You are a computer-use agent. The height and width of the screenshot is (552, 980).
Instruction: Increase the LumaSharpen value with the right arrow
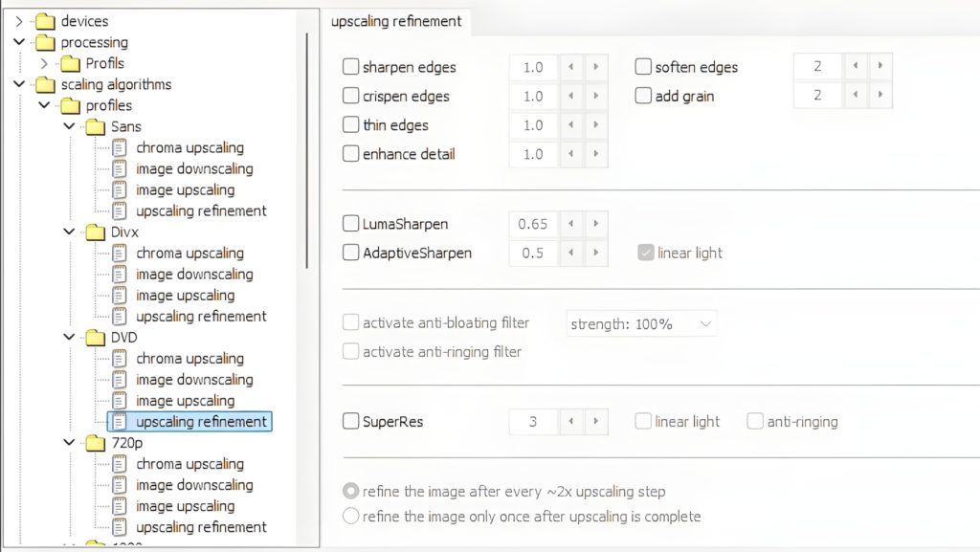pyautogui.click(x=596, y=223)
